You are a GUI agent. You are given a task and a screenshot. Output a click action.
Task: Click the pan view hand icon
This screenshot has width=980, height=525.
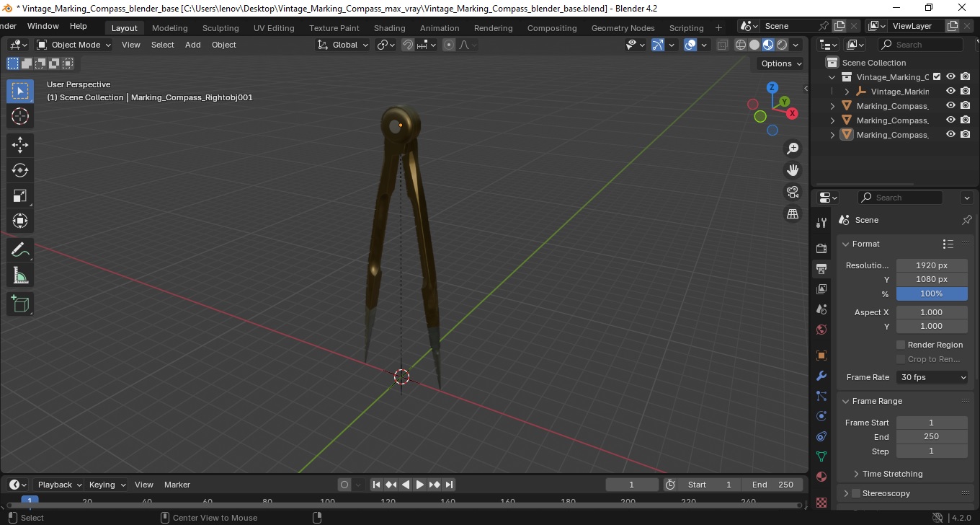point(793,170)
